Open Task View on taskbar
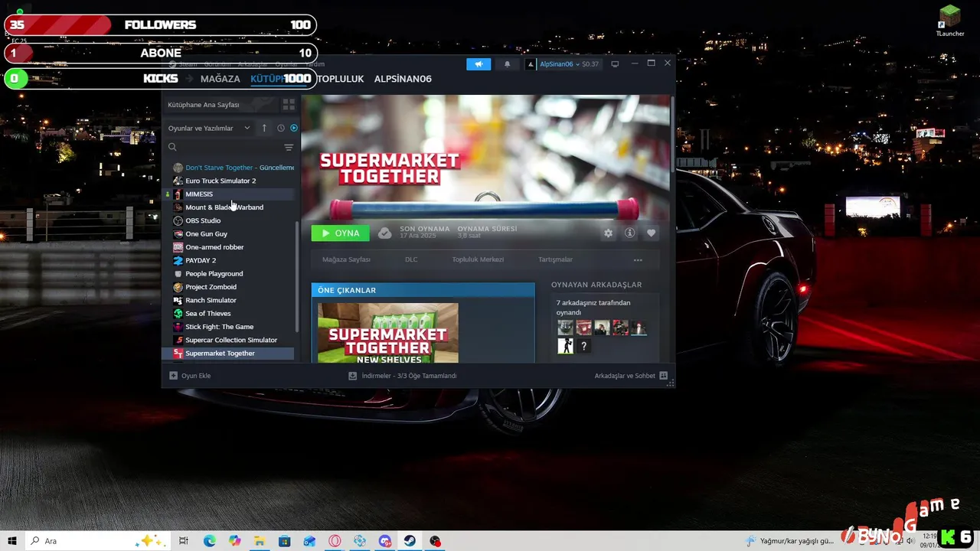 click(x=184, y=540)
